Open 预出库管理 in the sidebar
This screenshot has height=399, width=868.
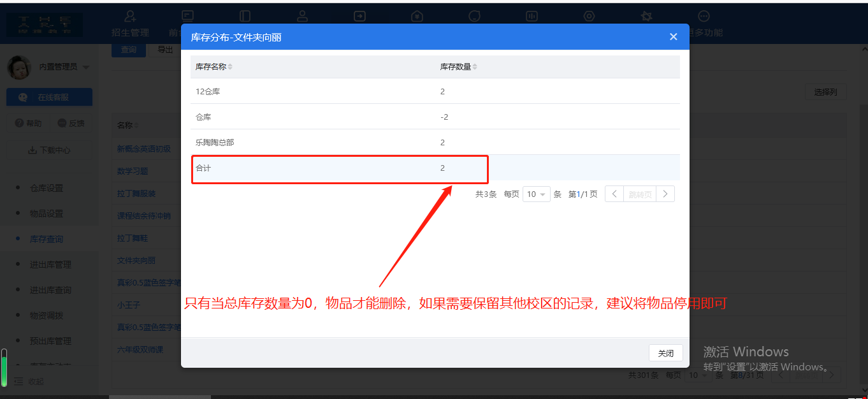pos(50,341)
